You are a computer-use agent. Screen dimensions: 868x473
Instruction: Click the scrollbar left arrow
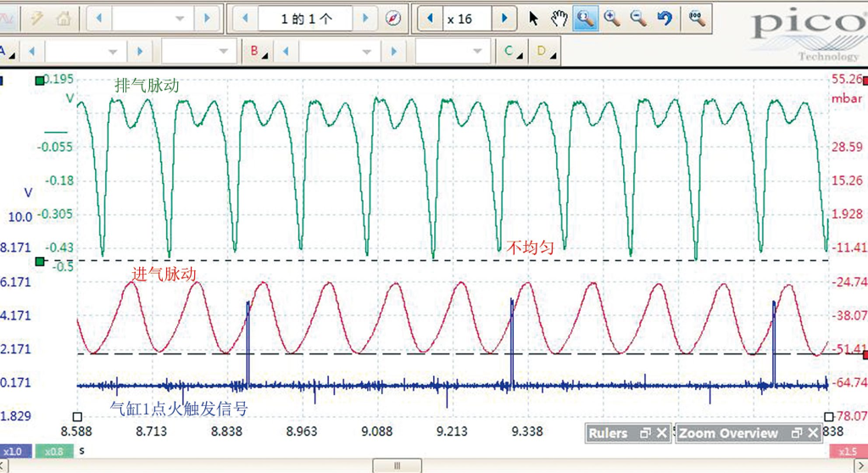click(3, 466)
